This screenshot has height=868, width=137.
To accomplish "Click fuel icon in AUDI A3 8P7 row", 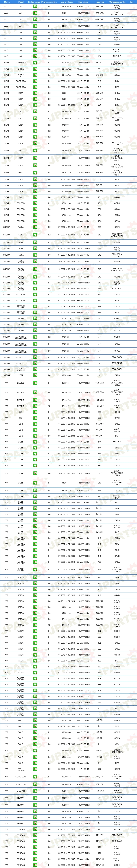I will pyautogui.click(x=35, y=44).
